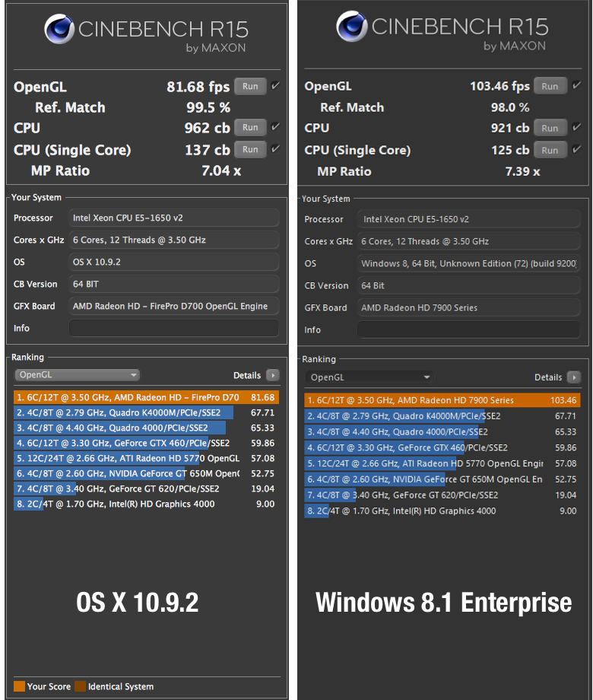The height and width of the screenshot is (700, 593).
Task: Click Details arrow button in Windows window
Action: (574, 377)
